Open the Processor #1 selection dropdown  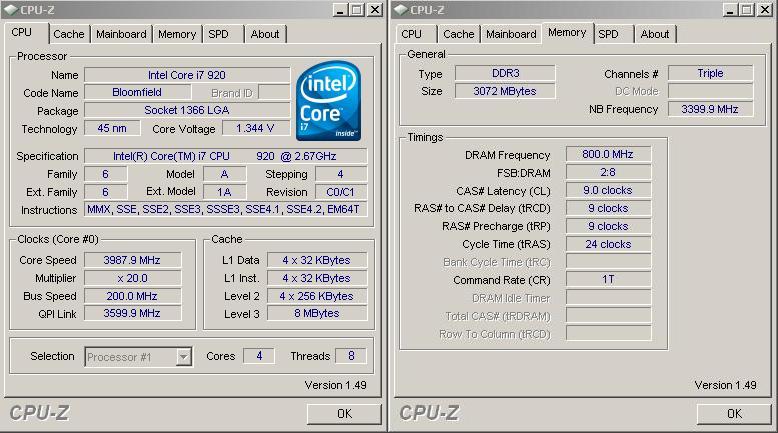(184, 357)
